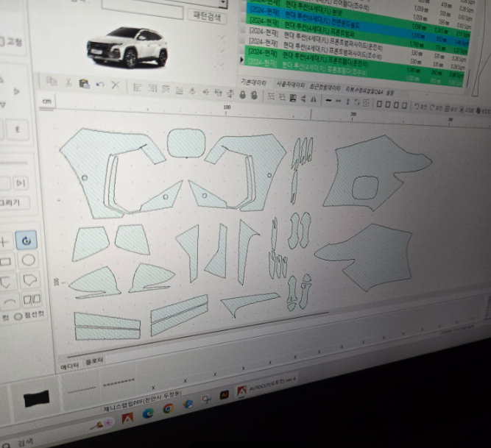Click the dashed line style swatch
The height and width of the screenshot is (448, 491).
point(119,382)
